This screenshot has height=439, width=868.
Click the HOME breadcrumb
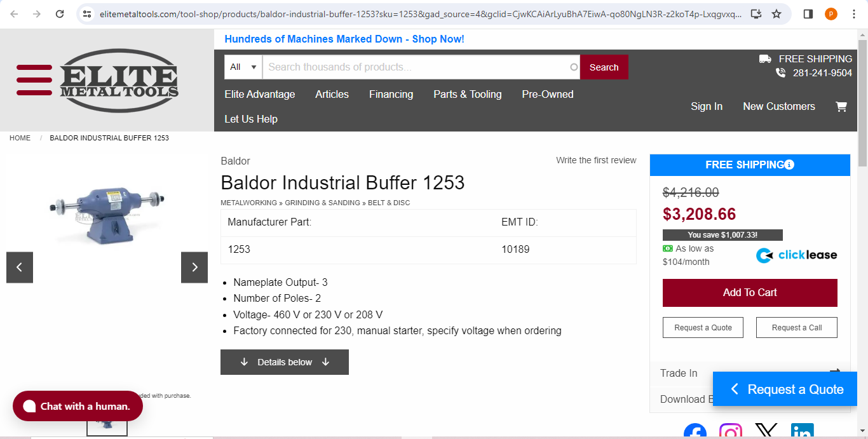pyautogui.click(x=20, y=138)
